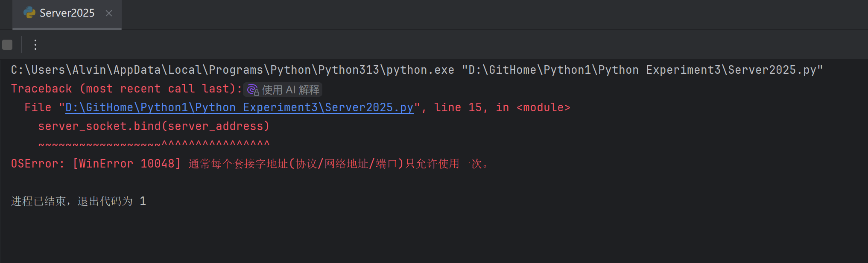This screenshot has width=868, height=263.
Task: Select the Server2025 run tab
Action: [x=67, y=13]
